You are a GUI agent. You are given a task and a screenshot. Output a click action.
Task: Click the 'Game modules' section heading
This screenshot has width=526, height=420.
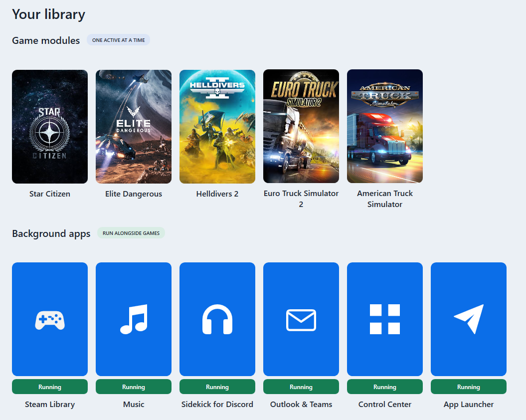(46, 40)
